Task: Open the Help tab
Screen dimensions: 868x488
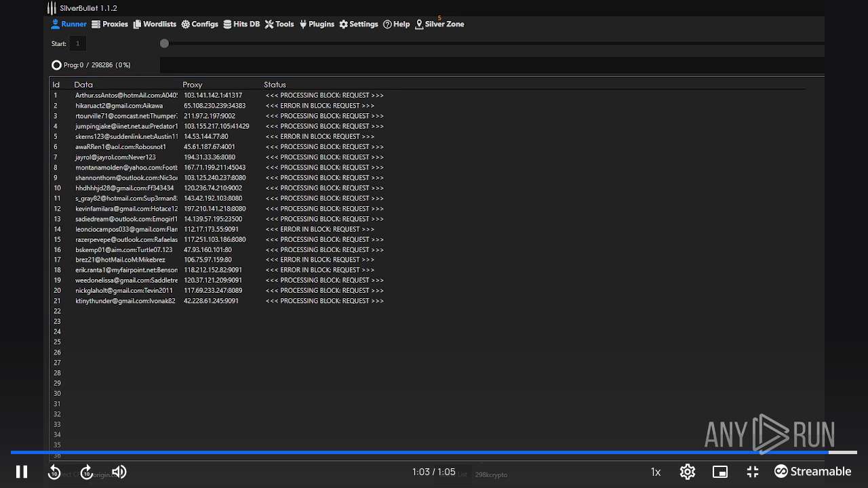Action: tap(397, 24)
